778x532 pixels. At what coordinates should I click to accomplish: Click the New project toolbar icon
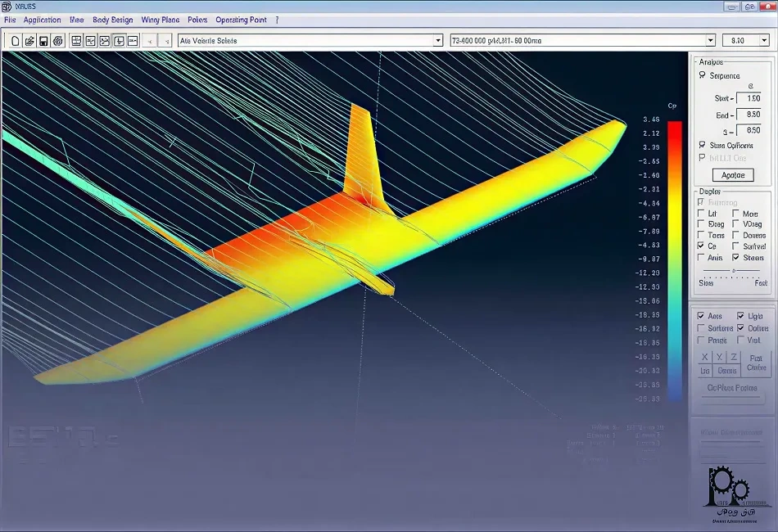coord(15,40)
